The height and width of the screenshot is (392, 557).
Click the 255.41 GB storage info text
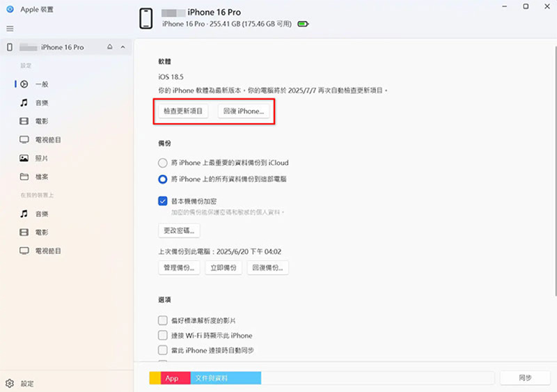coord(251,24)
